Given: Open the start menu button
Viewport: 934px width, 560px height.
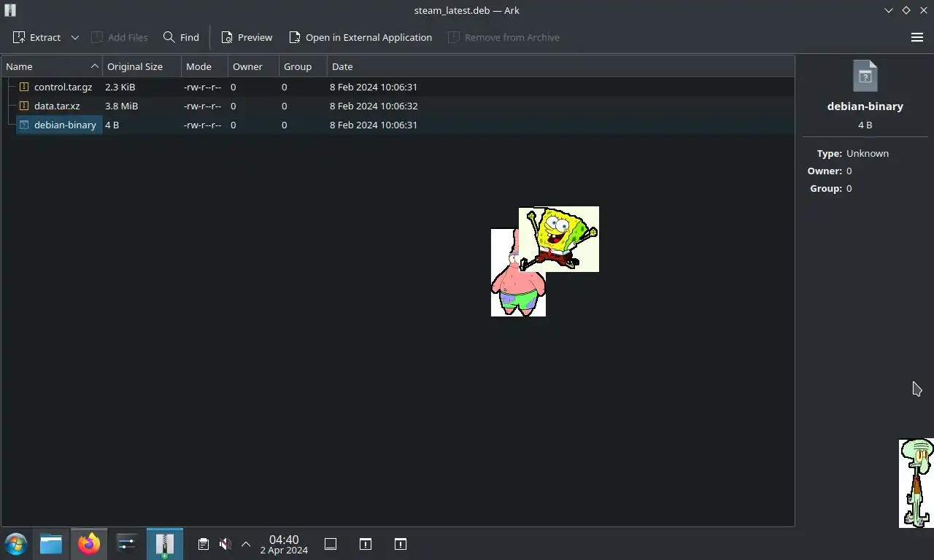Looking at the screenshot, I should tap(16, 544).
